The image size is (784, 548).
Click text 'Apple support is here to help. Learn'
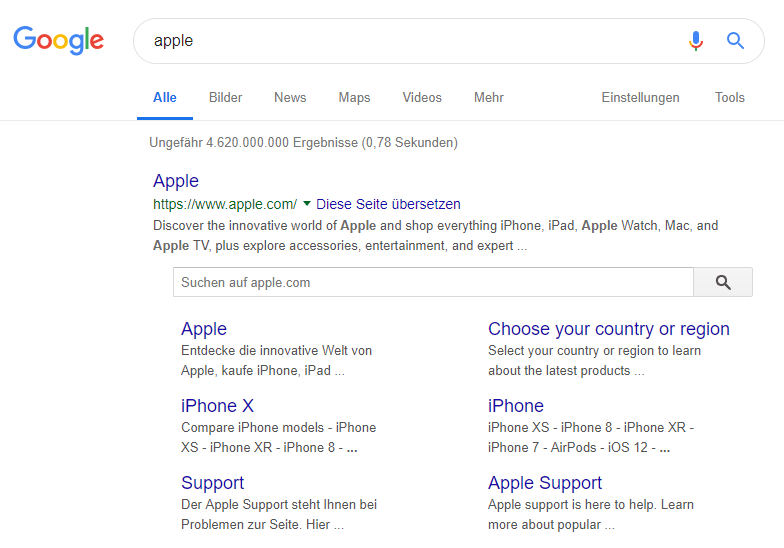(x=591, y=504)
